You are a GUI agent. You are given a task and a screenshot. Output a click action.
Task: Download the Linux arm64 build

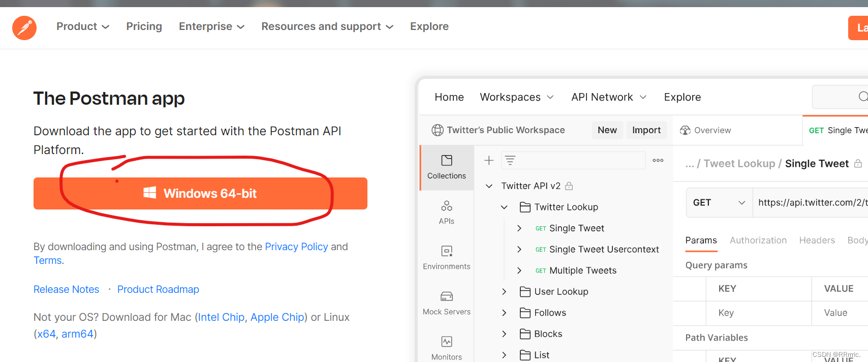(x=77, y=334)
